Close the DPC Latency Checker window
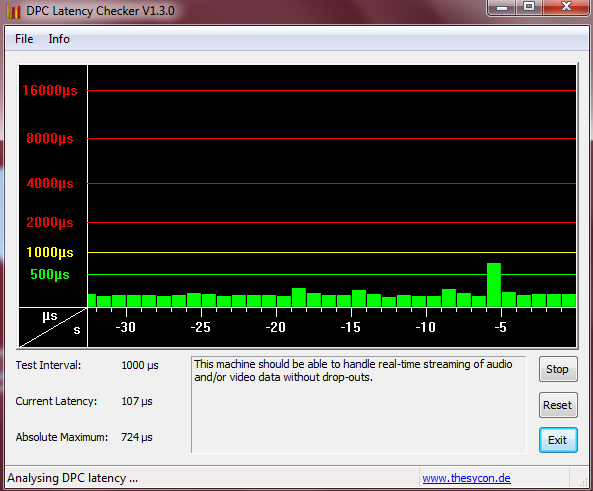 pos(566,7)
